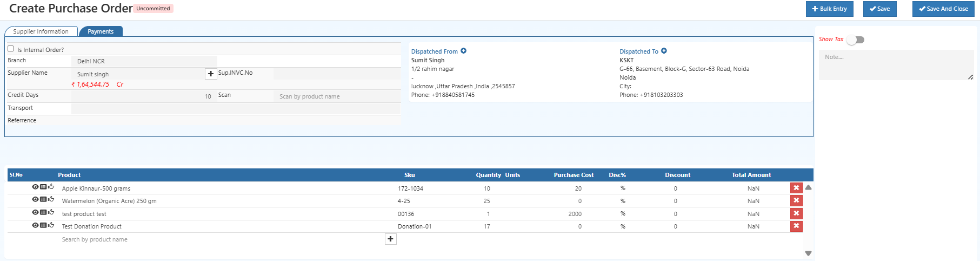
Task: Open list icon for test product test
Action: pos(43,212)
